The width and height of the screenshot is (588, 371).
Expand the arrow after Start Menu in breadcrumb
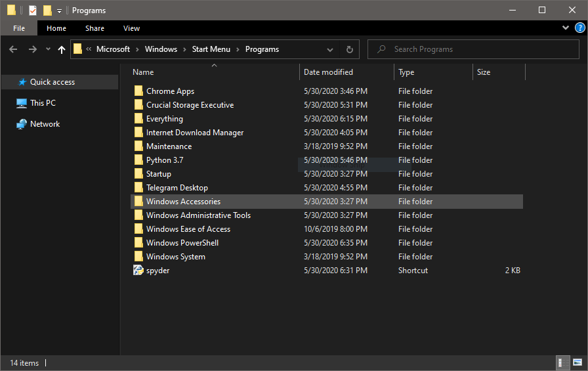238,49
